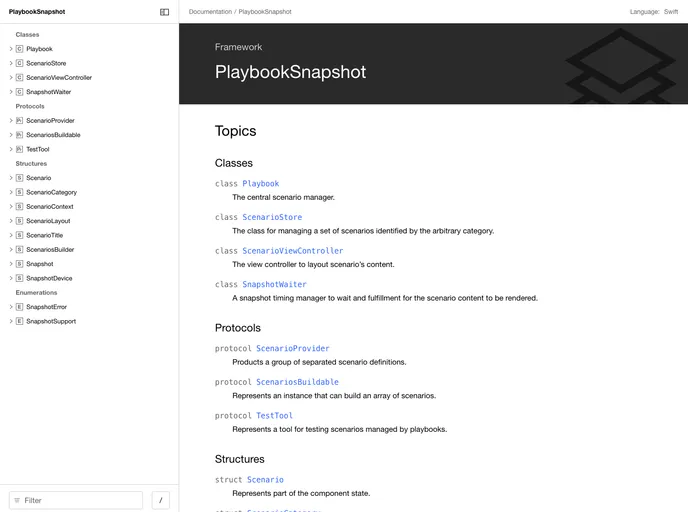Expand the SnapshotSupport sidebar entry

[x=11, y=321]
